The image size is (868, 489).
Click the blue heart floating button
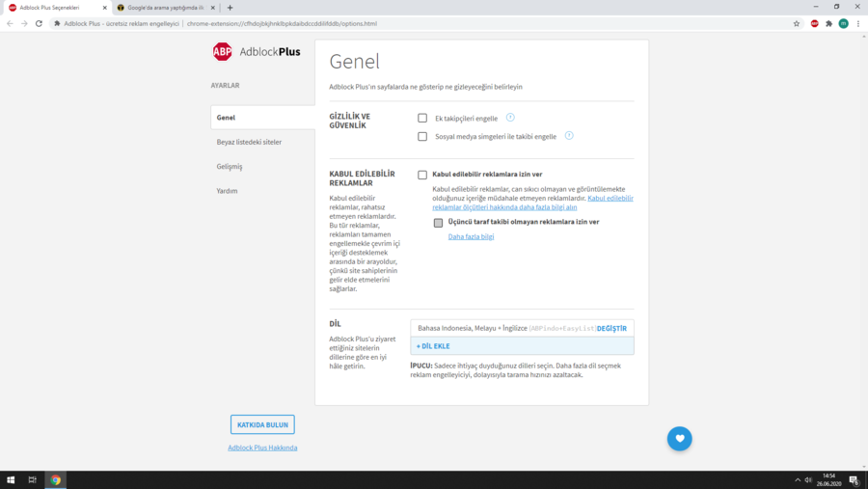pos(679,439)
